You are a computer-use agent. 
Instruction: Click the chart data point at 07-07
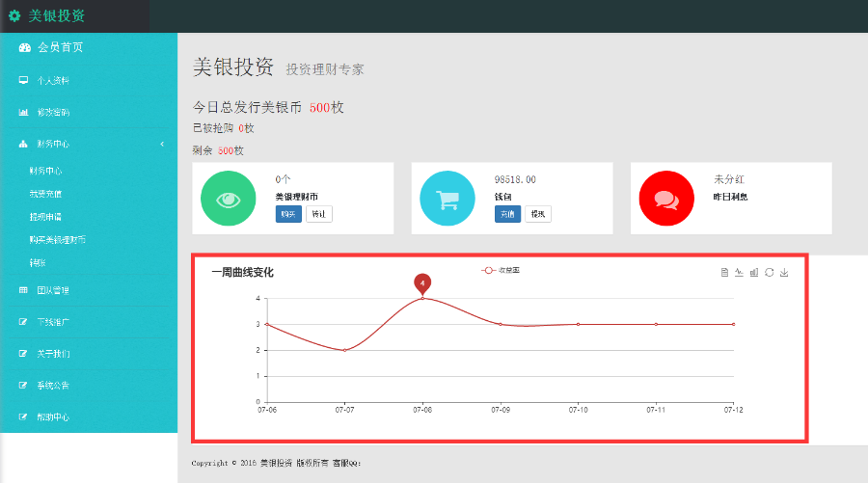pos(345,350)
